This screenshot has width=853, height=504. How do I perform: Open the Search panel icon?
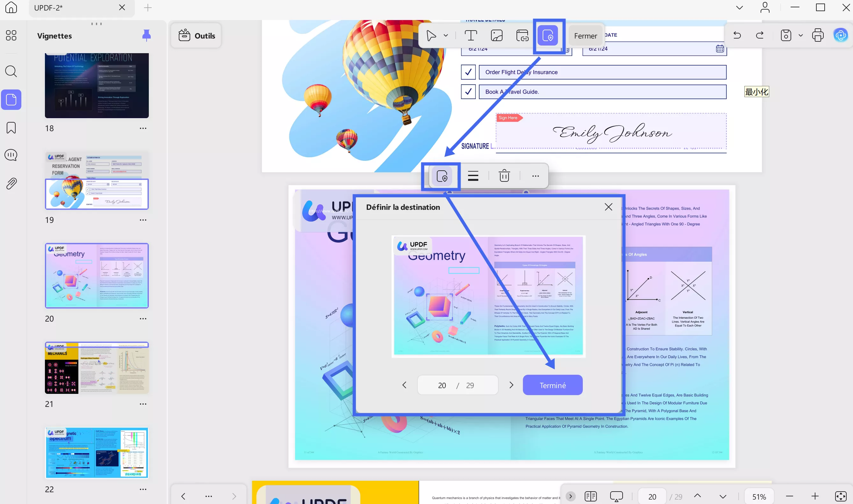click(11, 71)
